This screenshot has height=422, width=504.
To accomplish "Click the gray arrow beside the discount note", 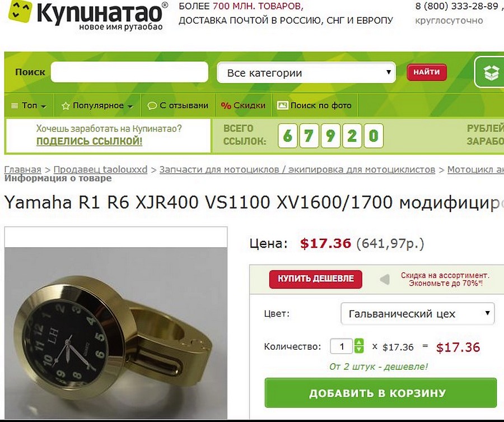I will pos(385,280).
